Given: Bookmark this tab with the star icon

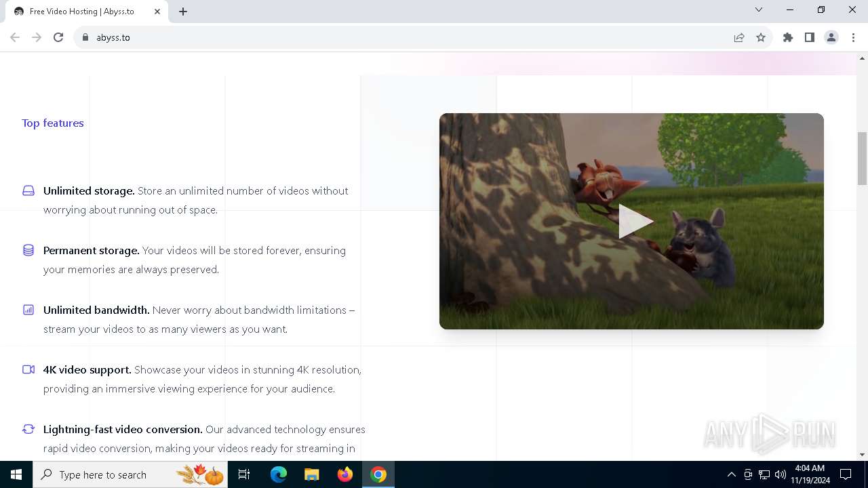Looking at the screenshot, I should [x=761, y=37].
